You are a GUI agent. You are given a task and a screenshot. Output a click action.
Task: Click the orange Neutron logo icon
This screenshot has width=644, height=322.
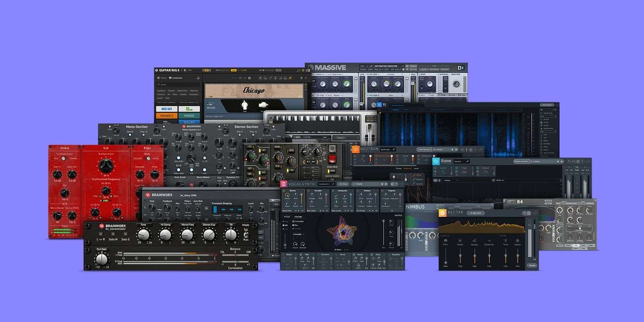[x=356, y=149]
